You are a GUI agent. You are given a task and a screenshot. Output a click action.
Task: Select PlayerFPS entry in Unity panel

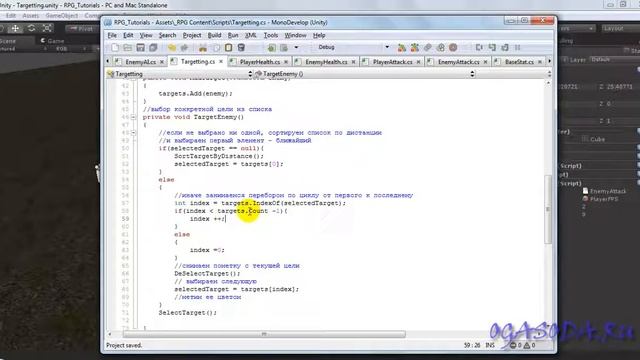tap(600, 199)
